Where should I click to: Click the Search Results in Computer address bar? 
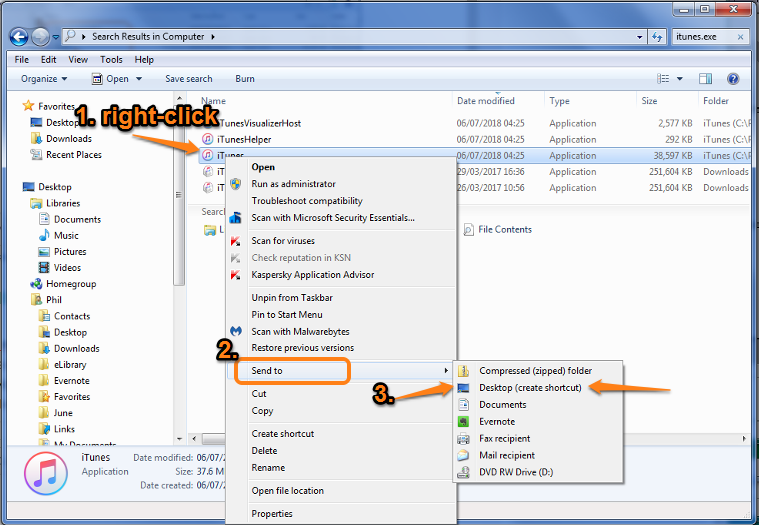coord(353,37)
